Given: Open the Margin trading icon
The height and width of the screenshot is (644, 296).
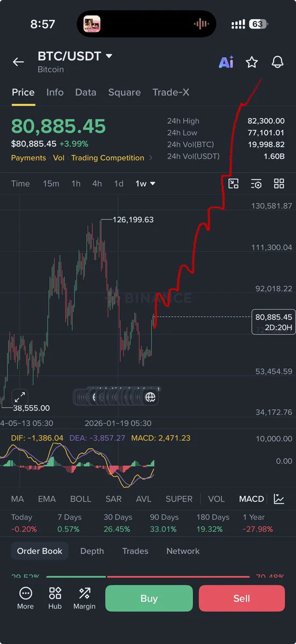Looking at the screenshot, I should point(84,598).
